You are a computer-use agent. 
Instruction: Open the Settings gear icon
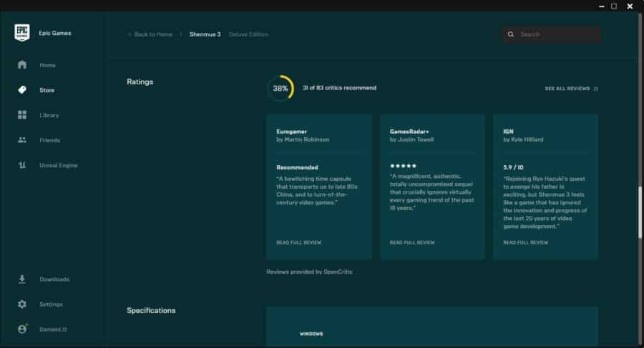click(22, 304)
